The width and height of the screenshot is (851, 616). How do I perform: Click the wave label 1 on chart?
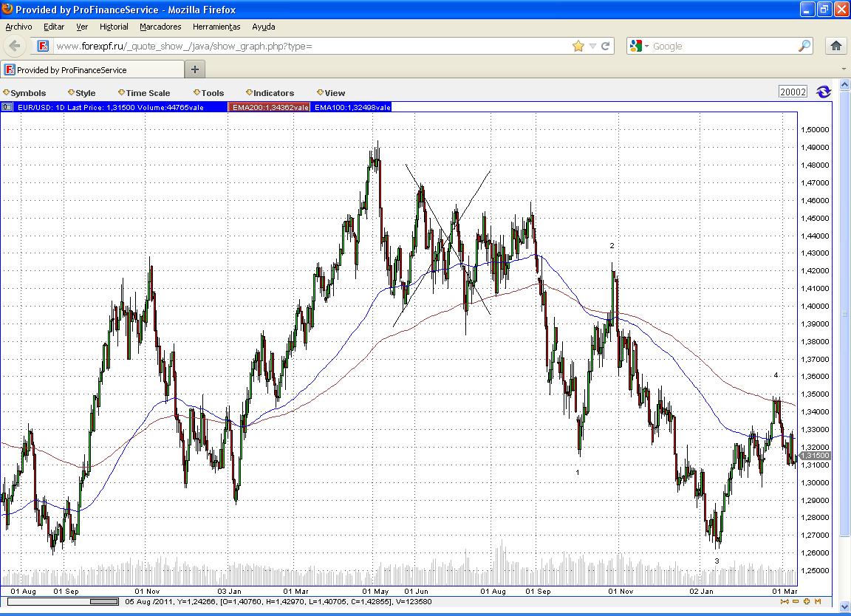click(x=577, y=472)
